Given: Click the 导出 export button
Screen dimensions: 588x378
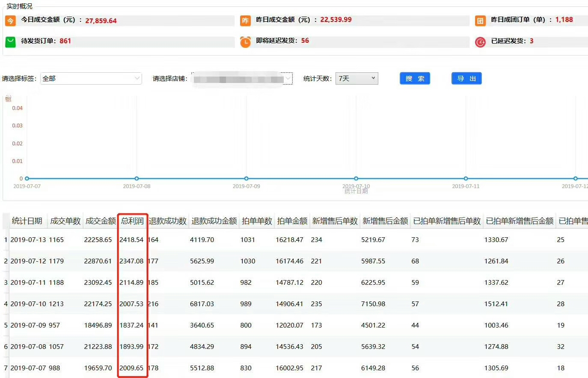Looking at the screenshot, I should (466, 78).
